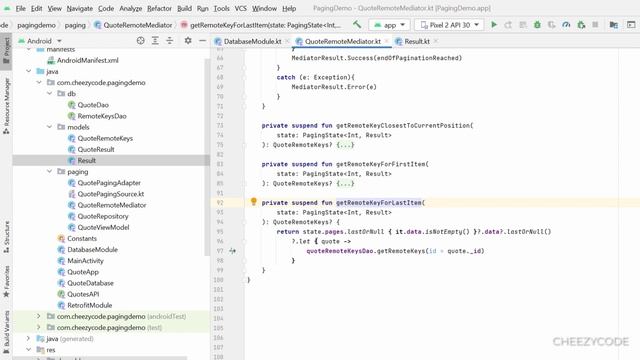Open the Favorites sidebar tab
640x360 pixels.
point(6,281)
